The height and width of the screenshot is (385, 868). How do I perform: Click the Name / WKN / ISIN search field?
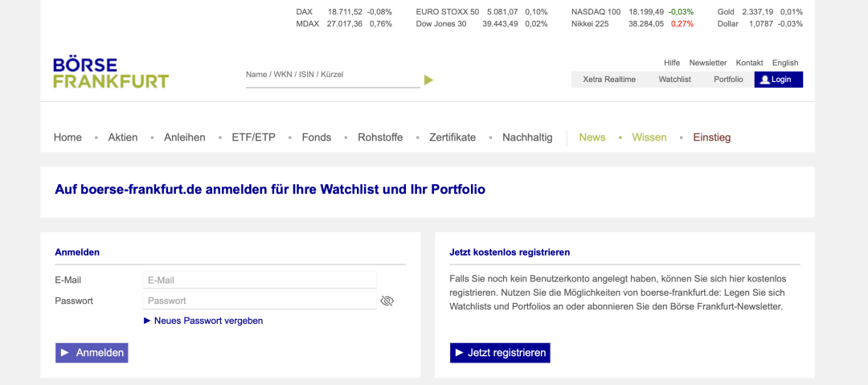tap(332, 75)
